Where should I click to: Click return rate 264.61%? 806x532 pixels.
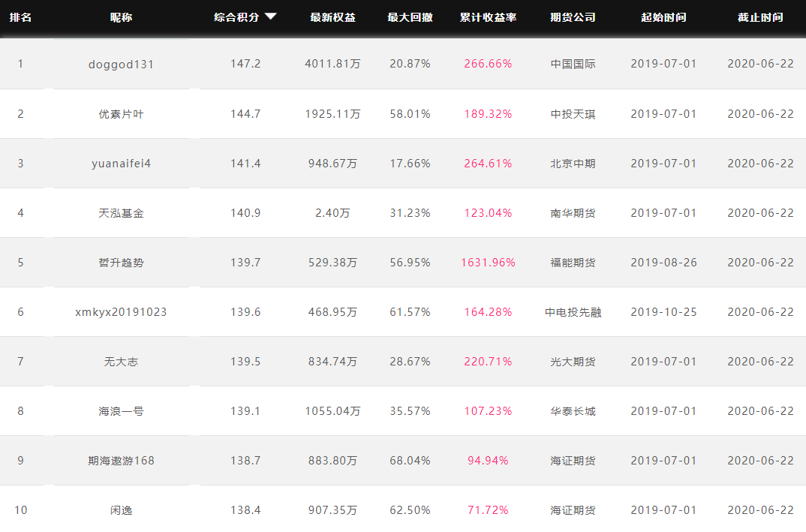[x=488, y=164]
